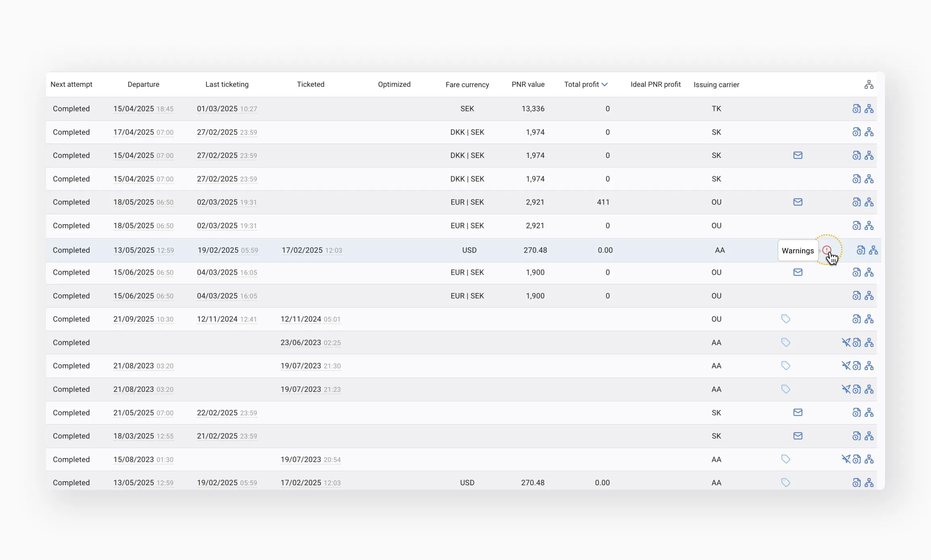
Task: Open the hierarchy icon in TK carrier row
Action: click(869, 109)
